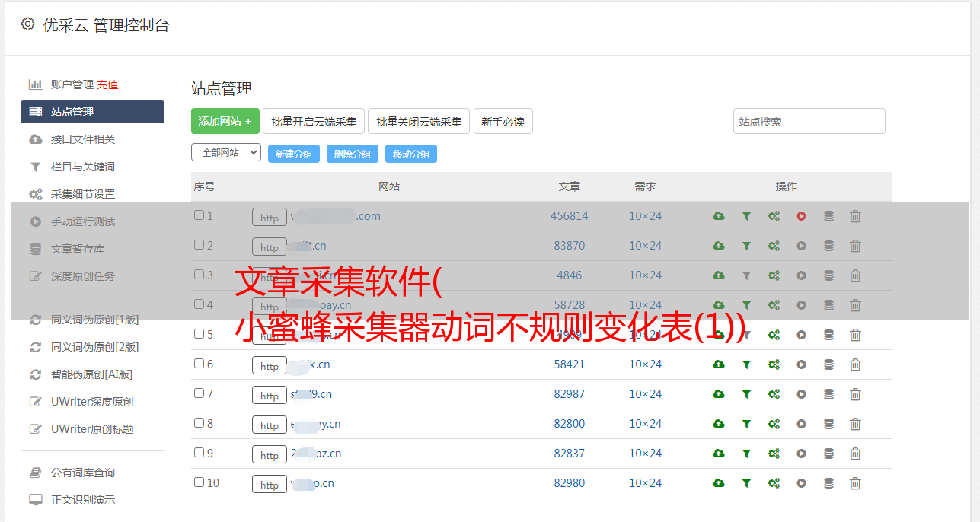The width and height of the screenshot is (980, 522).
Task: Select the row 6 checkbox
Action: [199, 364]
